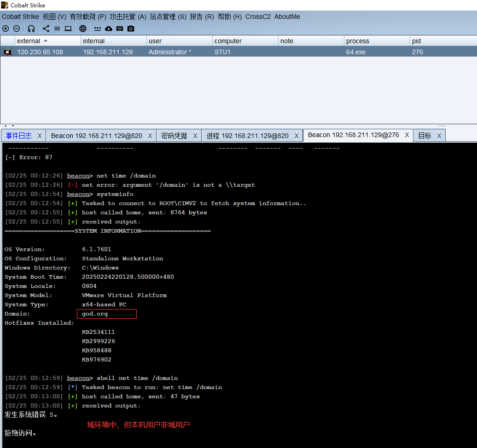Switch to the 事件日志 tab

click(19, 136)
